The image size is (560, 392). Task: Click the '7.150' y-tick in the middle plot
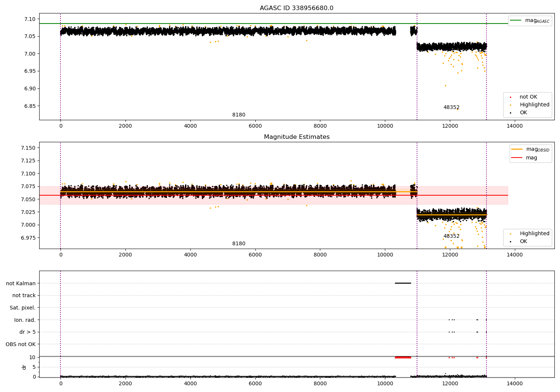[x=29, y=148]
